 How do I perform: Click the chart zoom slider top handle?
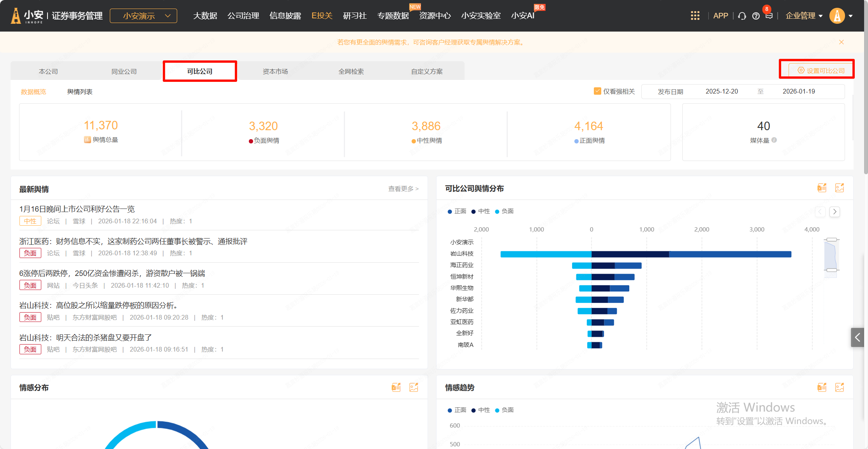pos(832,239)
